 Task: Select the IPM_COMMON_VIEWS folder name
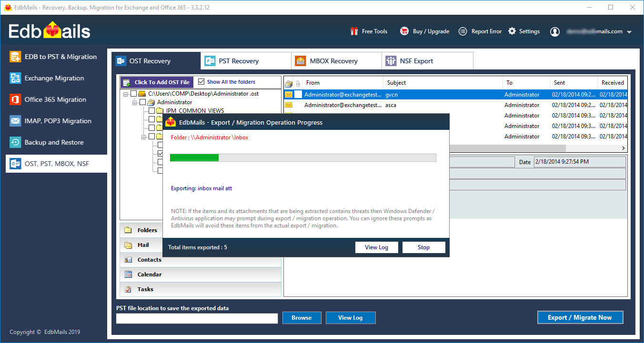point(195,111)
